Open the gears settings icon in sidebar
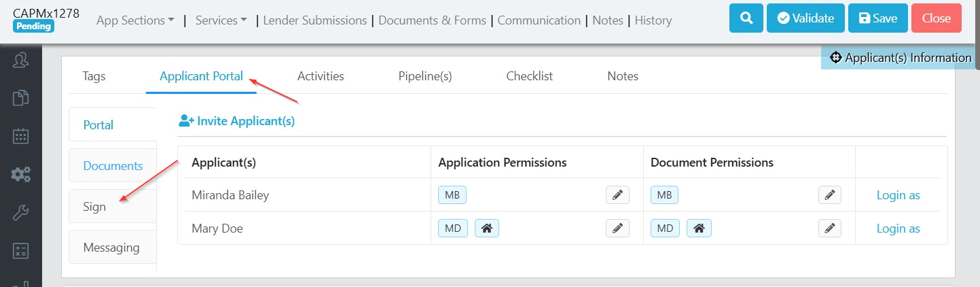This screenshot has width=980, height=287. [x=21, y=174]
